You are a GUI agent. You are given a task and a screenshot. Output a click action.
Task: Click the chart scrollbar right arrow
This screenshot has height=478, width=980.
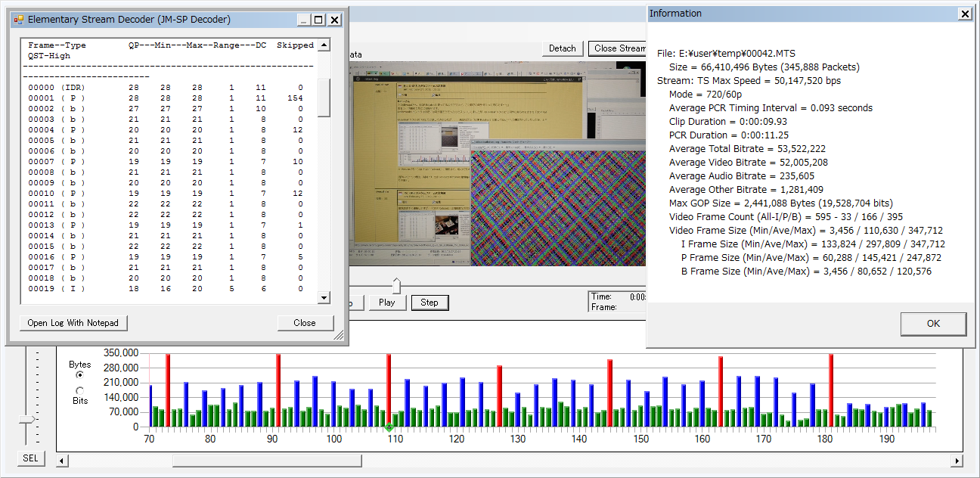point(957,461)
